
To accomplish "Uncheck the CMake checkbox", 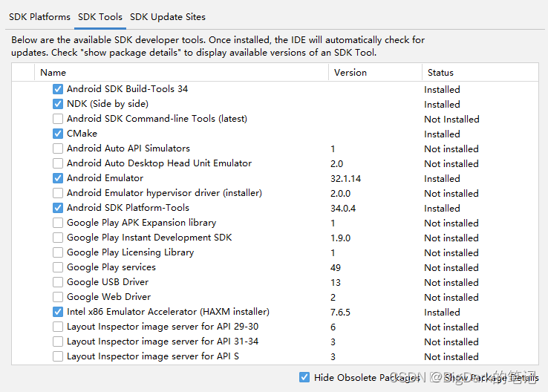I will click(x=58, y=134).
